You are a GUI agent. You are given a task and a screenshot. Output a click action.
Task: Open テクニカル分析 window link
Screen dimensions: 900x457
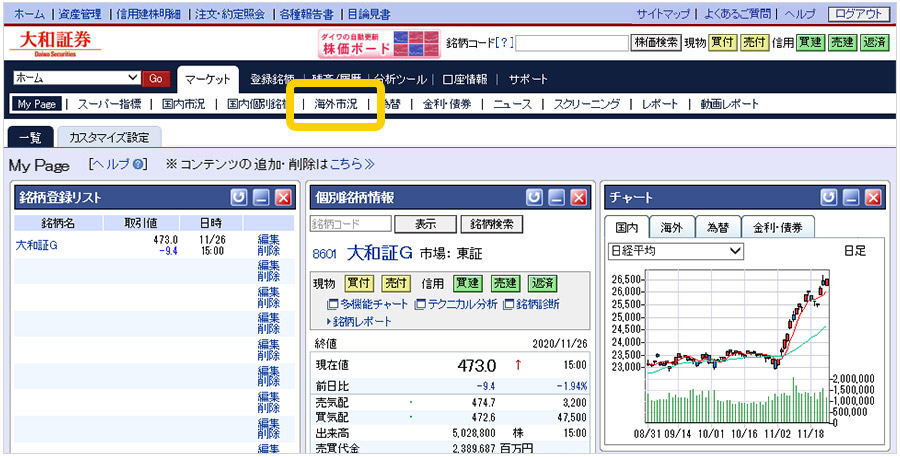(456, 304)
